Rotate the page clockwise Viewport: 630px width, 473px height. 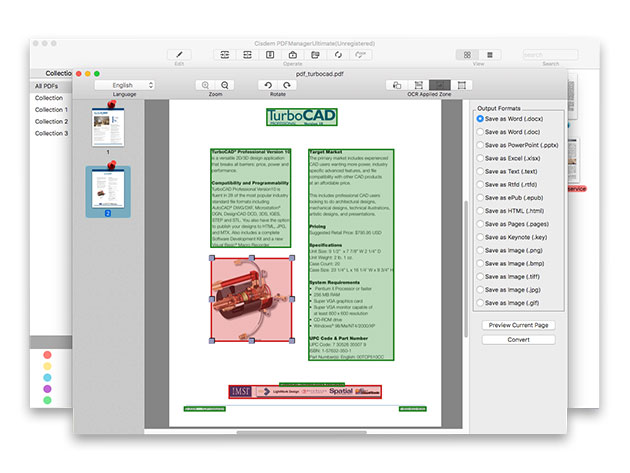coord(287,85)
